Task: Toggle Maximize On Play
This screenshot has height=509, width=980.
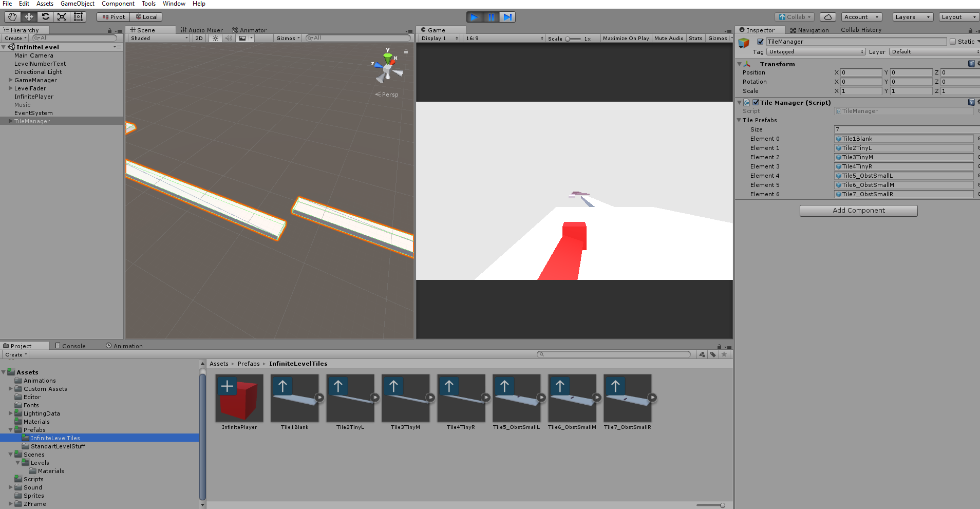Action: click(626, 39)
